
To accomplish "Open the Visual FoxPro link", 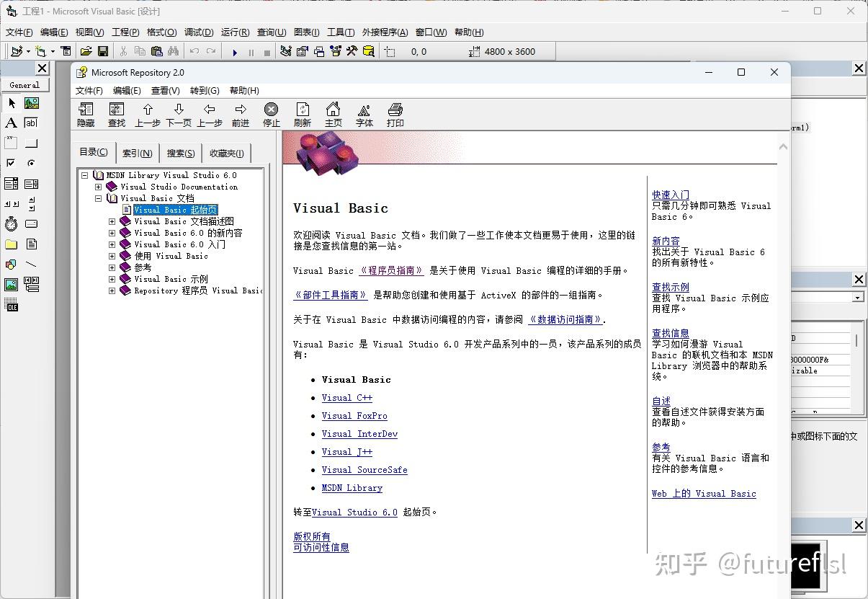I will (354, 416).
